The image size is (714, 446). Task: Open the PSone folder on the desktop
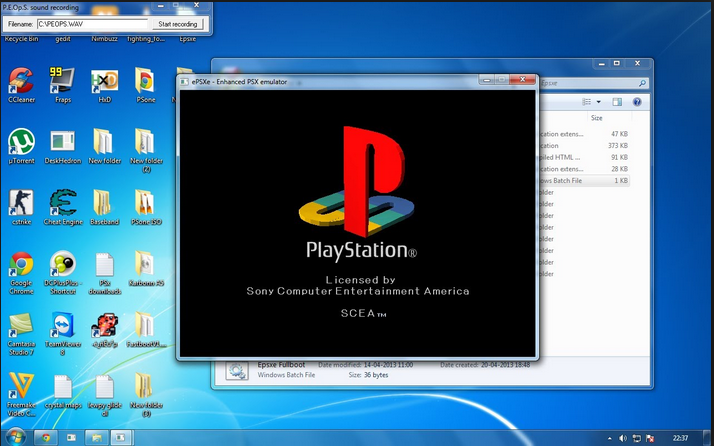coord(146,85)
